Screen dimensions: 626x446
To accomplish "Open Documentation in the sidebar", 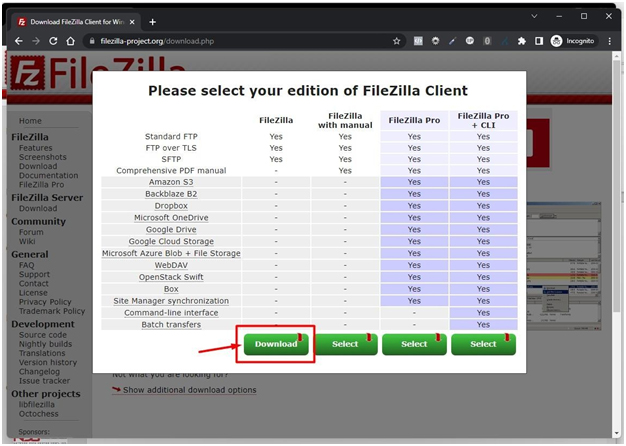I will [49, 175].
